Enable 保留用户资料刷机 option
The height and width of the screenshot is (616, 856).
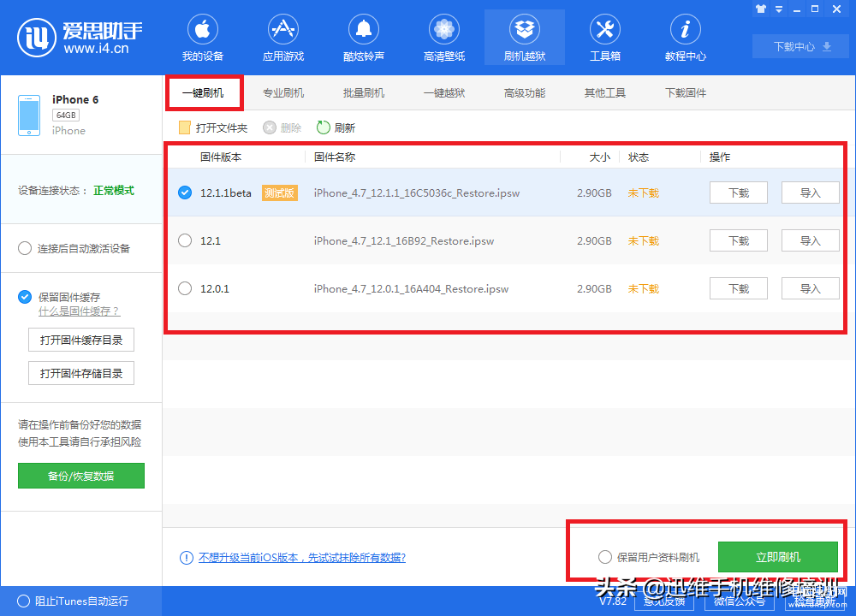pos(605,557)
